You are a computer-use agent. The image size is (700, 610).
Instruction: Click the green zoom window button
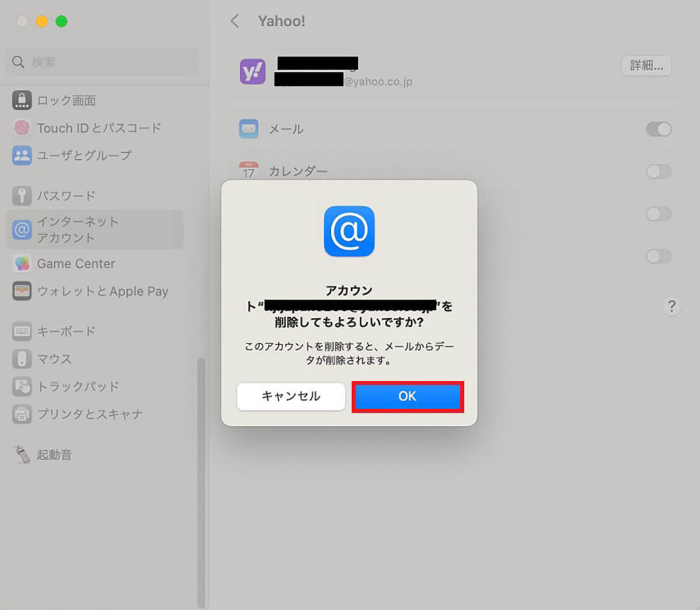(x=61, y=22)
